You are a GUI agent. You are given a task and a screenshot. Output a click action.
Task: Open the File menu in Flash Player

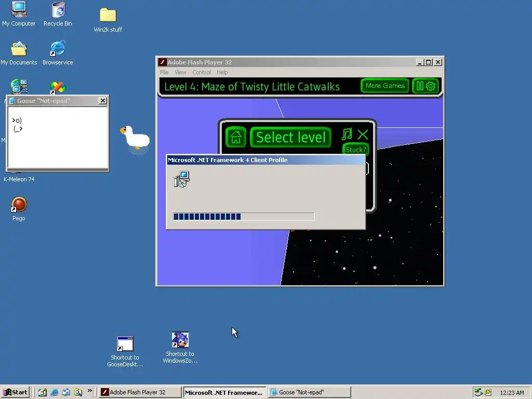pos(164,72)
